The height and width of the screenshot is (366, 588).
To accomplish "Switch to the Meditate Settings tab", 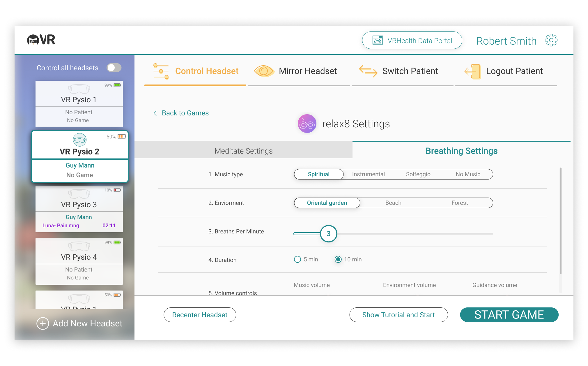I will [243, 151].
